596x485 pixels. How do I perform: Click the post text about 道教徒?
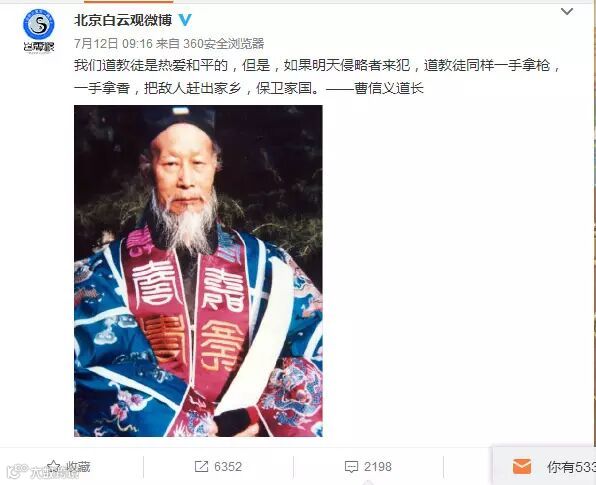[317, 77]
